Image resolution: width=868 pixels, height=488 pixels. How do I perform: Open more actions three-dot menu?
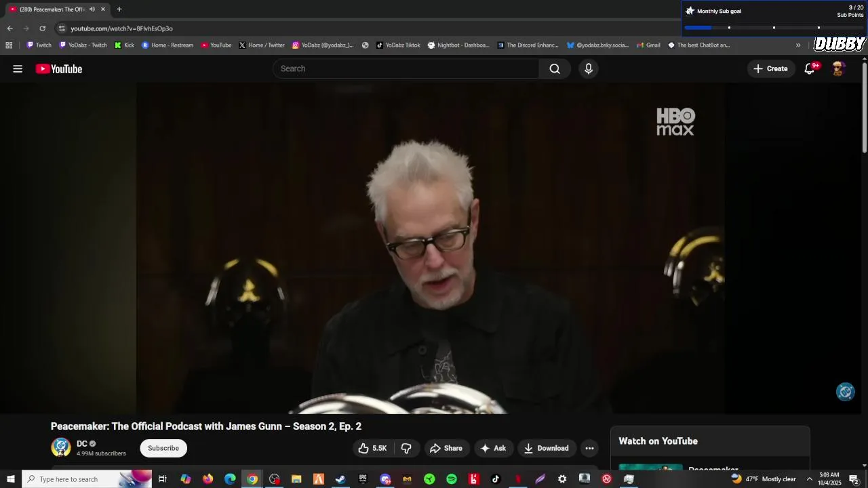click(589, 448)
